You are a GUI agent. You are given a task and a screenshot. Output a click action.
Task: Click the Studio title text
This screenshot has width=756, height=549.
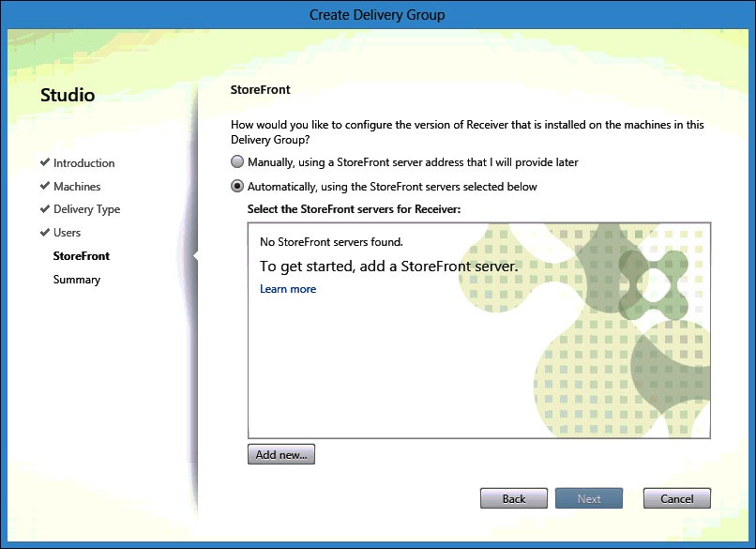(x=68, y=95)
